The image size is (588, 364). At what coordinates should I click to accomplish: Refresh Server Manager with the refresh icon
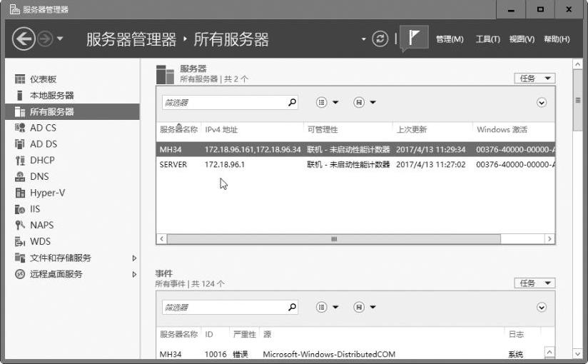tap(380, 39)
